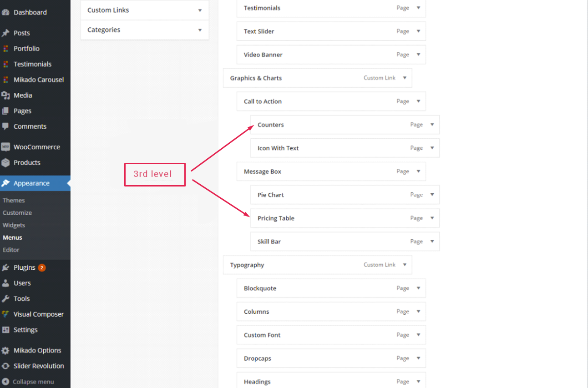Image resolution: width=588 pixels, height=388 pixels.
Task: Click the Posts pushpin icon
Action: [6, 33]
